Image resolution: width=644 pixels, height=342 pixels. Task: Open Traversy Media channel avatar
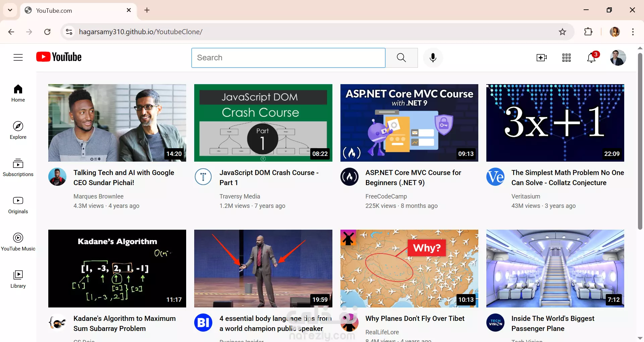point(203,177)
